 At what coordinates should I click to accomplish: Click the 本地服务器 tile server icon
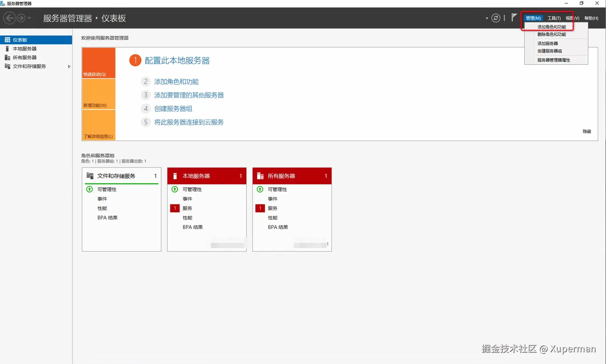coord(175,176)
